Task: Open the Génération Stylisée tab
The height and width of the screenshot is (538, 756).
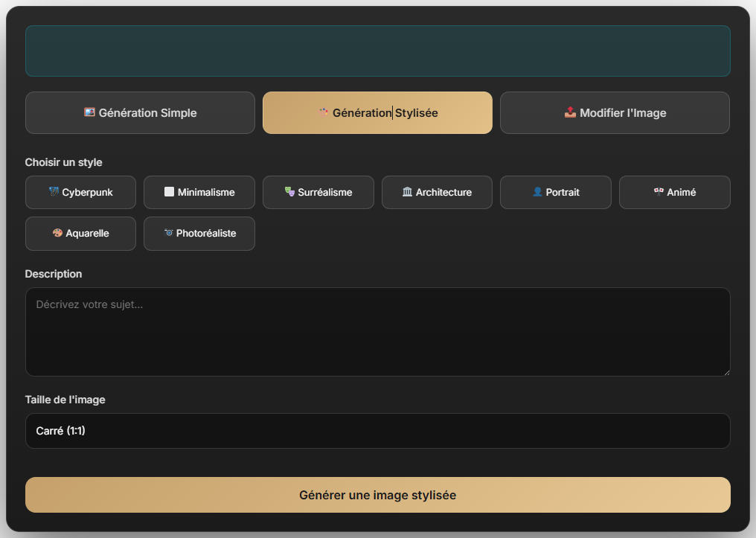Action: point(377,113)
